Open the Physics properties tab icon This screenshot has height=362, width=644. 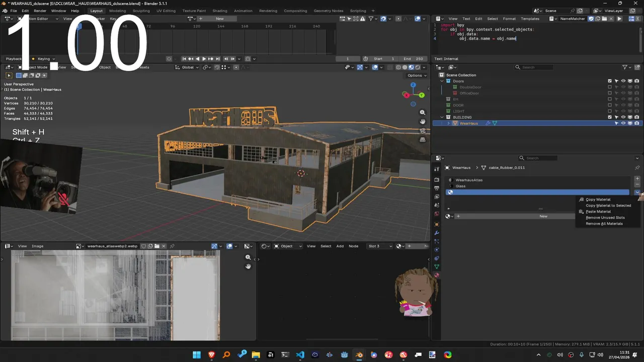(437, 250)
